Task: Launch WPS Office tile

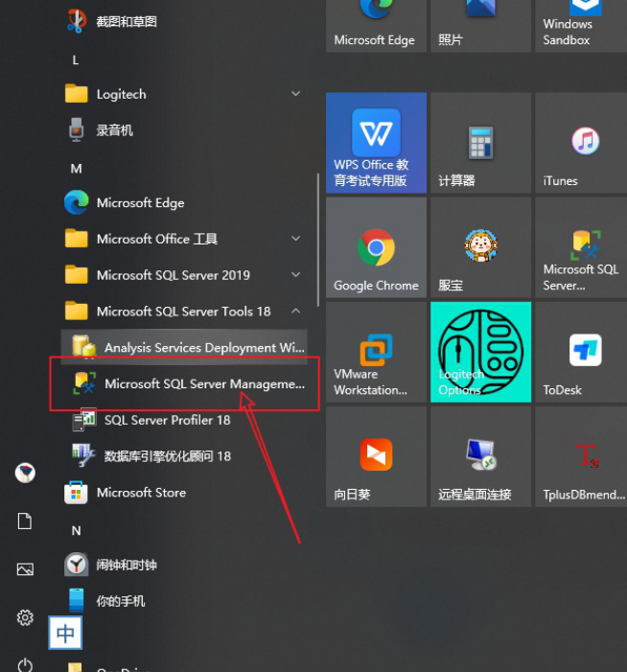Action: pos(376,143)
